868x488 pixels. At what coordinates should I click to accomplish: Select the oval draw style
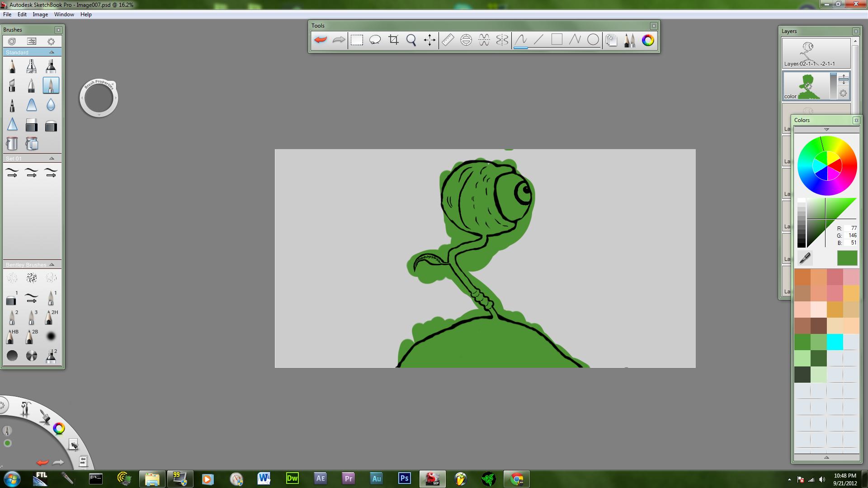pos(593,40)
